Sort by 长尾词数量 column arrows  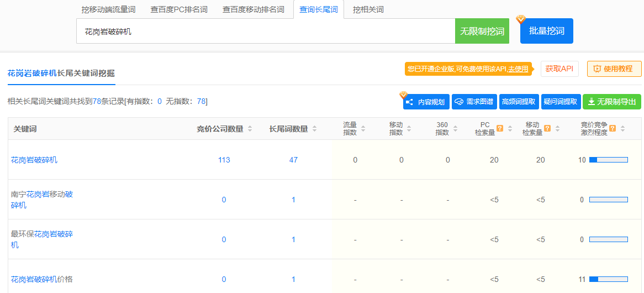tap(315, 129)
